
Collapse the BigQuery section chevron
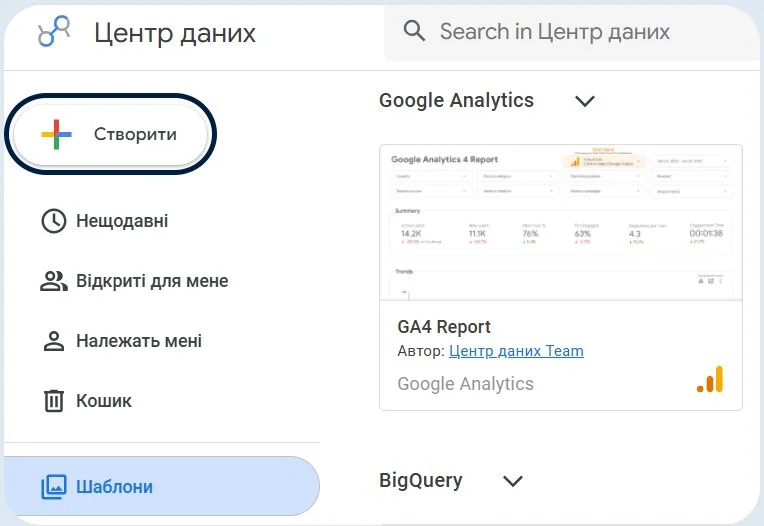click(513, 481)
